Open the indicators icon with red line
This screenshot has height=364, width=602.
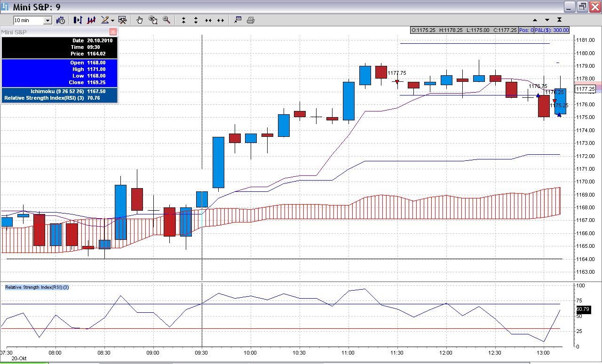tap(91, 20)
